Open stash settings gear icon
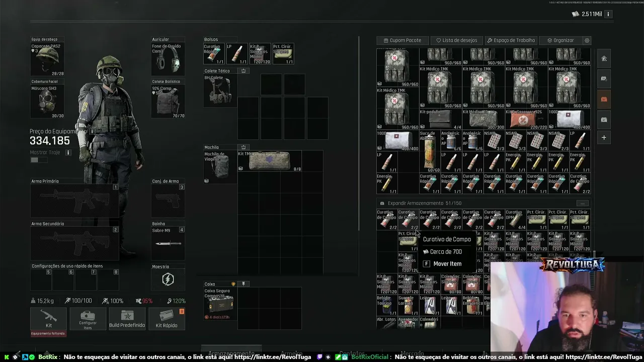The width and height of the screenshot is (644, 362). [587, 40]
